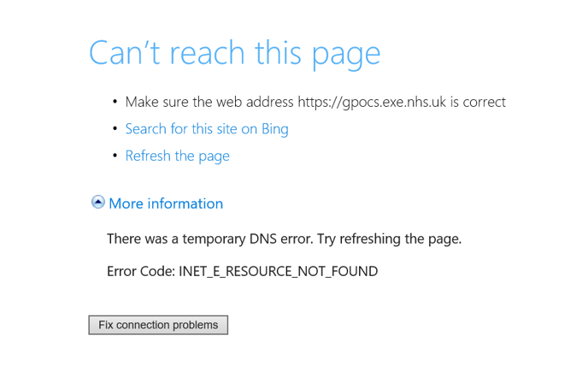The width and height of the screenshot is (588, 371).
Task: Click the INET_E_RESOURCE_NOT_FOUND error code
Action: tap(279, 271)
